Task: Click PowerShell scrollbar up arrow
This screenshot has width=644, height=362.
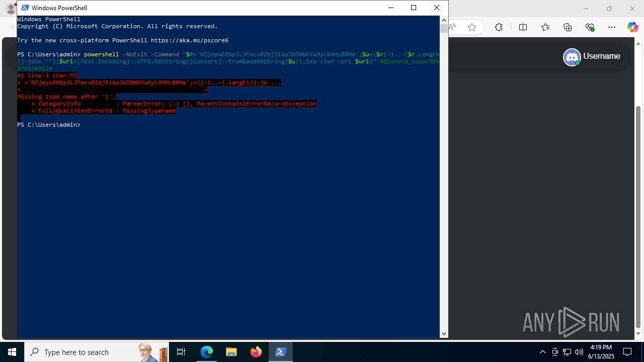Action: pyautogui.click(x=444, y=20)
